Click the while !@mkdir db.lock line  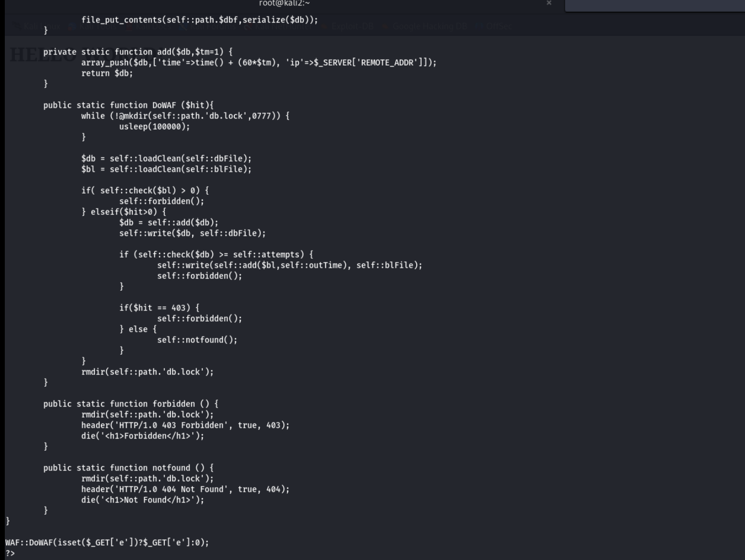click(x=185, y=116)
